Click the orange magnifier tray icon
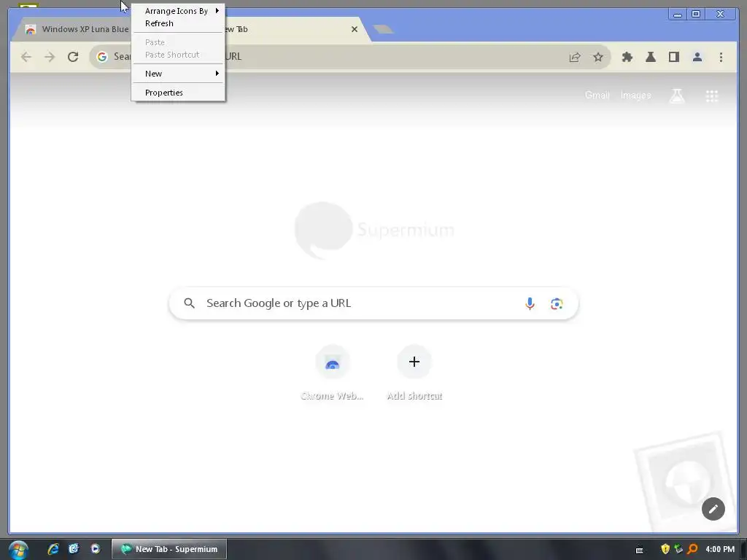 [693, 549]
